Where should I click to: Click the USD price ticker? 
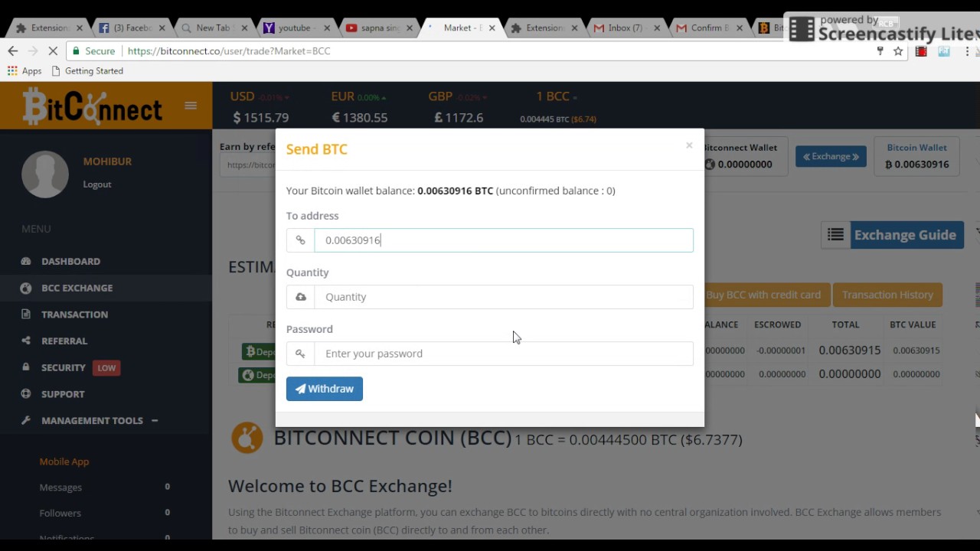coord(261,107)
